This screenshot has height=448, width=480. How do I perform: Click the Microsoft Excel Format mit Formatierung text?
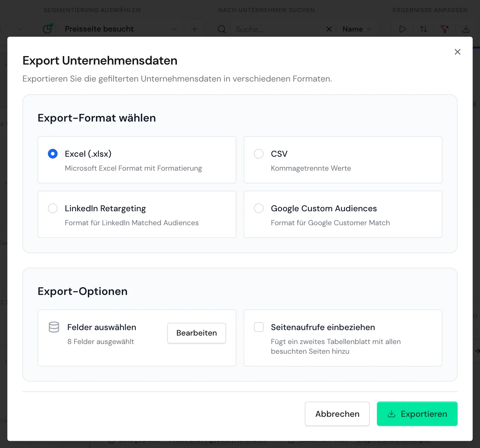click(x=133, y=168)
